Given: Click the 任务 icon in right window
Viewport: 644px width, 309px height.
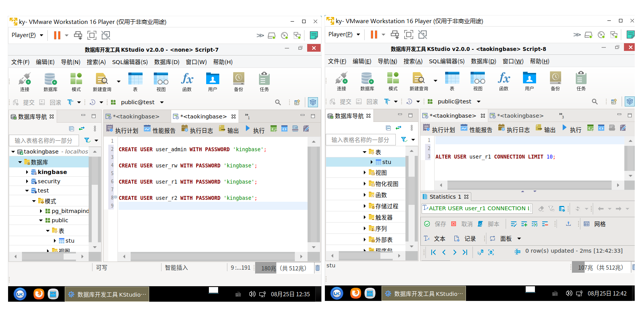Looking at the screenshot, I should (581, 81).
